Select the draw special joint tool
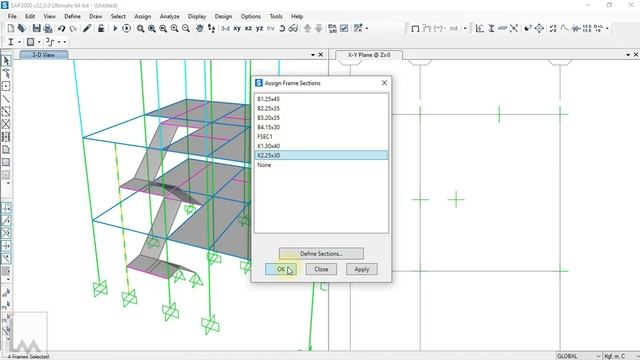 [x=6, y=87]
